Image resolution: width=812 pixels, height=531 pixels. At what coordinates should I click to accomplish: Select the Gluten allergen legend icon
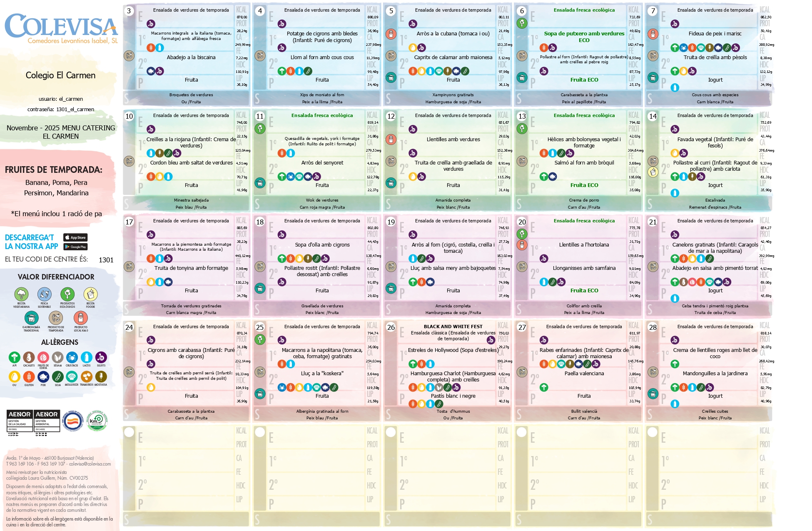coord(29,377)
